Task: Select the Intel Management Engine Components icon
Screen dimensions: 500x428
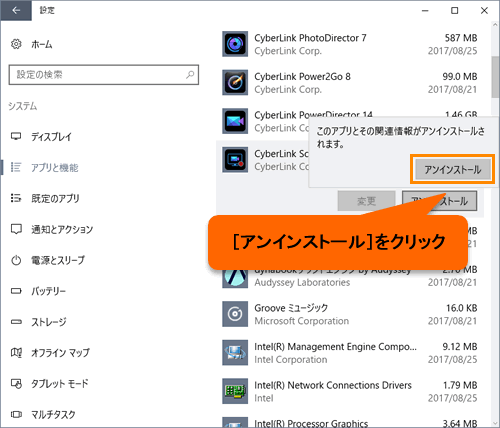Action: [x=235, y=353]
